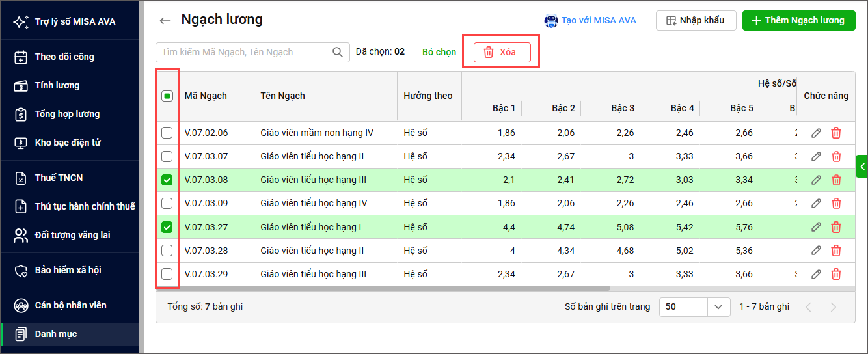868x354 pixels.
Task: Open Theo dõi công in sidebar
Action: 64,57
